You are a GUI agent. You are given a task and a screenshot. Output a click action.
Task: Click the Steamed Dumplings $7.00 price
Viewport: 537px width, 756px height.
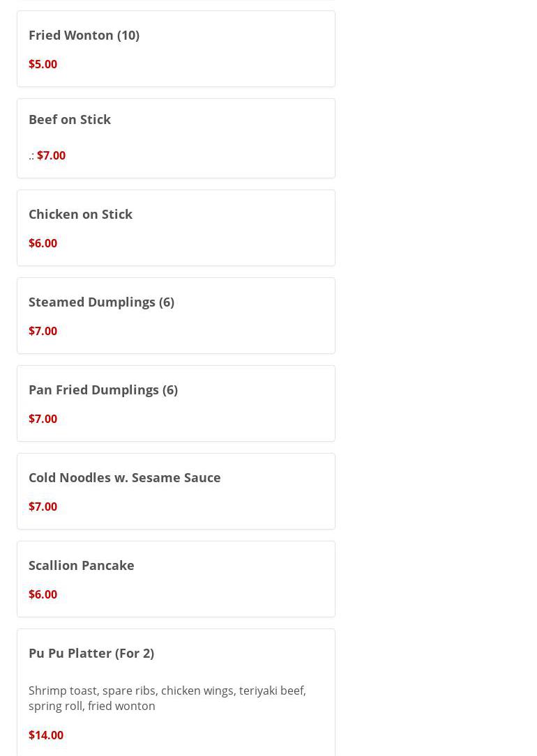(43, 331)
